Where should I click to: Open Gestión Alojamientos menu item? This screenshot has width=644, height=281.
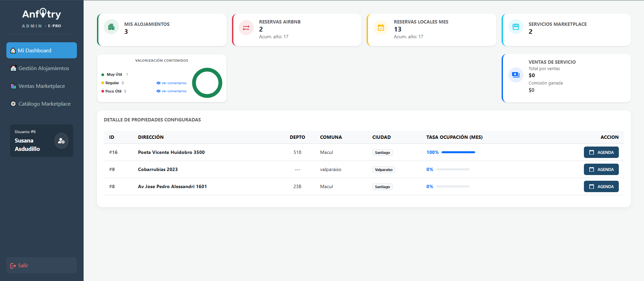coord(42,68)
